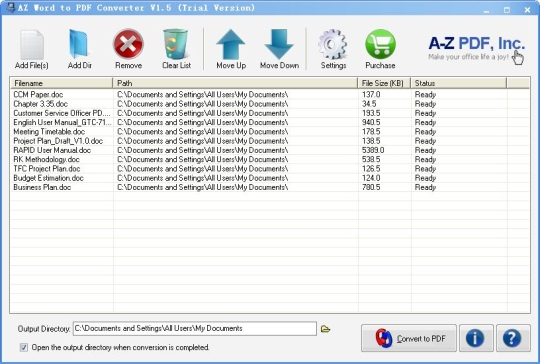Browse for output directory folder icon
540x364 pixels.
[x=325, y=329]
